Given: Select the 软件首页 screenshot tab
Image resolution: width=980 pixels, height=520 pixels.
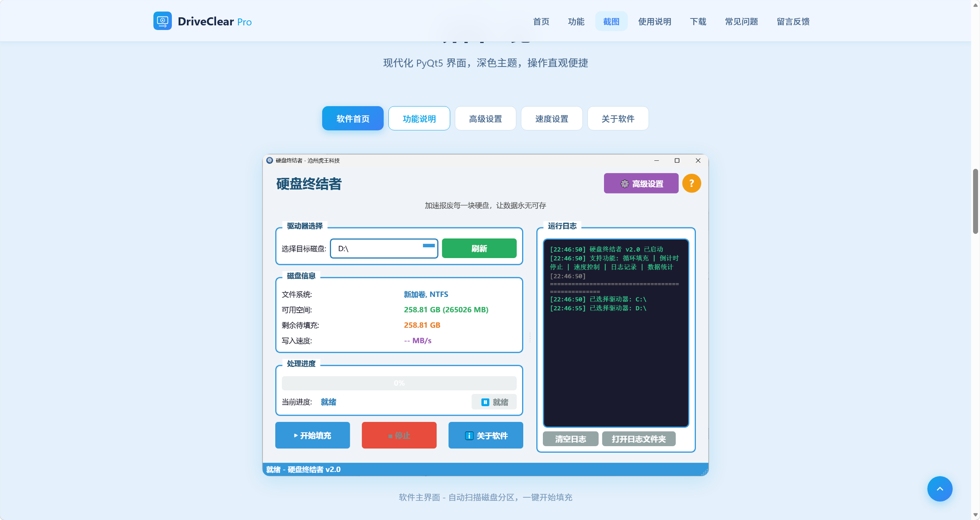Looking at the screenshot, I should (x=353, y=118).
